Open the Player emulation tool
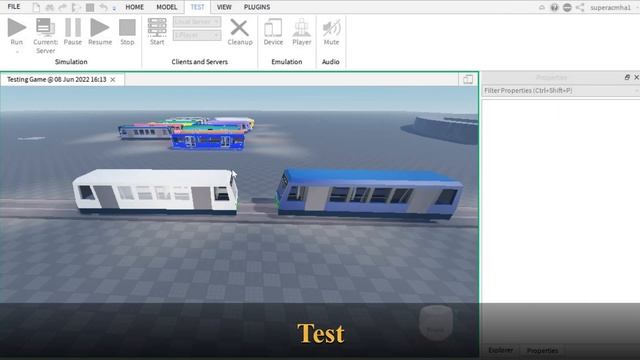This screenshot has height=360, width=640. tap(302, 31)
